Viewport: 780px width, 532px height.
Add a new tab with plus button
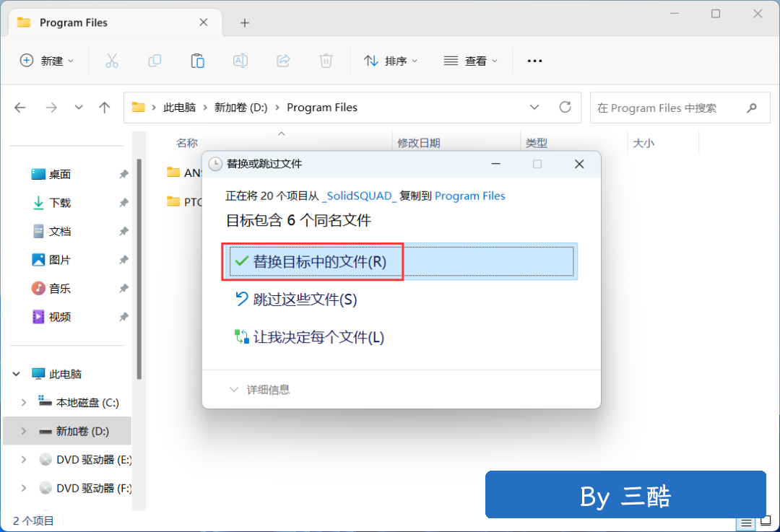[x=245, y=23]
